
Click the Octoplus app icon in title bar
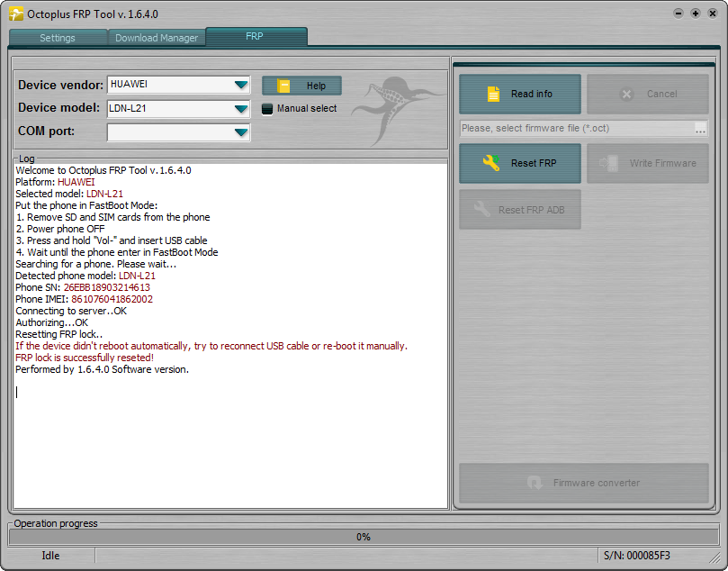pos(16,14)
